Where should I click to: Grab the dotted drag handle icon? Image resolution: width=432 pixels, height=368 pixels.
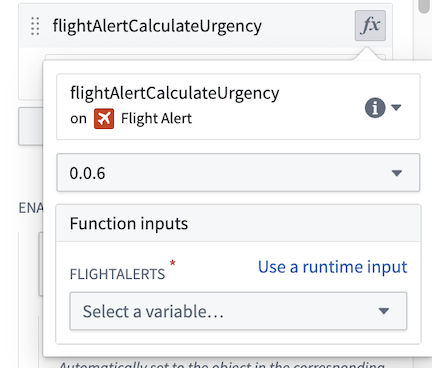pos(35,26)
